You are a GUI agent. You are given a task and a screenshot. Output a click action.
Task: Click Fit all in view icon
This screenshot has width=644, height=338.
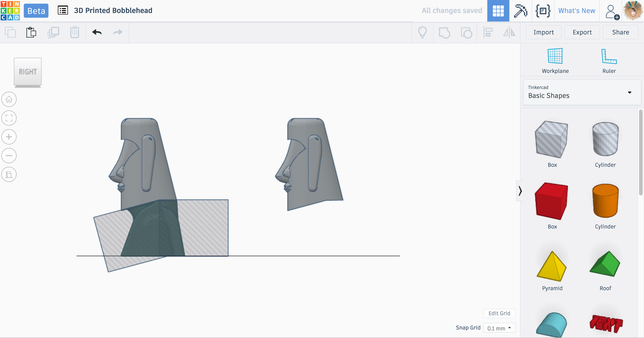(x=9, y=118)
